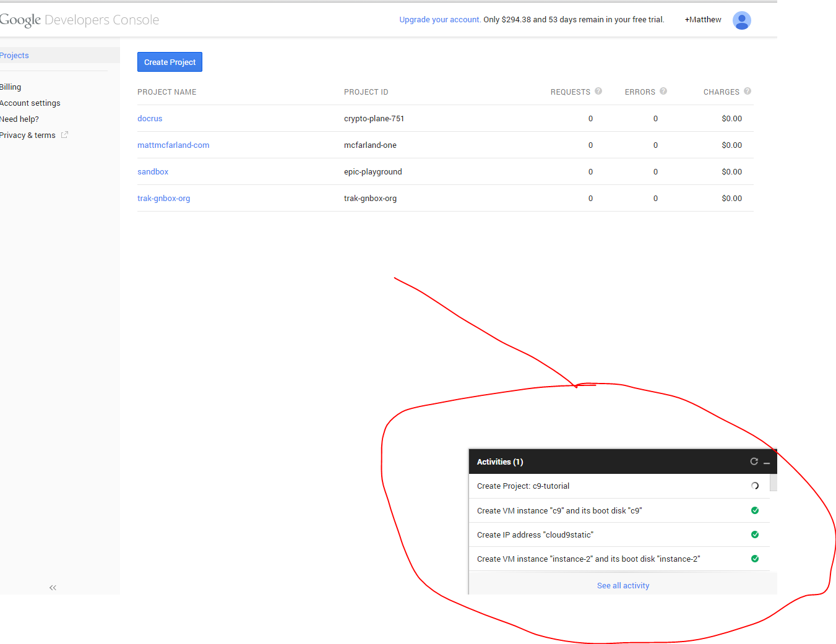Click the free trial remaining balance text
The image size is (836, 644).
pos(574,20)
